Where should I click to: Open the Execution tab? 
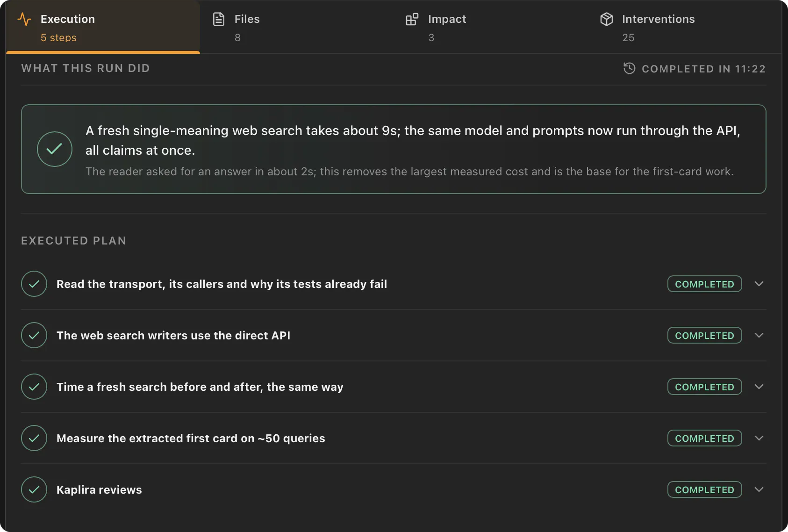click(103, 27)
